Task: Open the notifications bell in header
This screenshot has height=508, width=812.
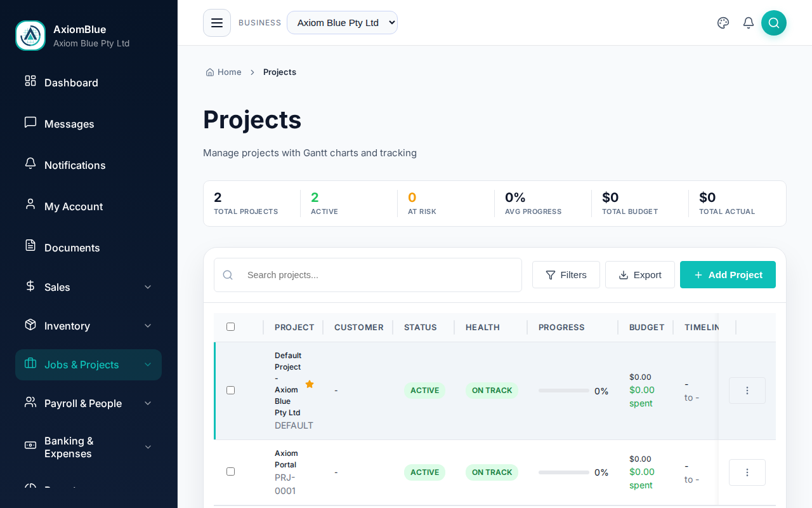Action: click(x=749, y=23)
